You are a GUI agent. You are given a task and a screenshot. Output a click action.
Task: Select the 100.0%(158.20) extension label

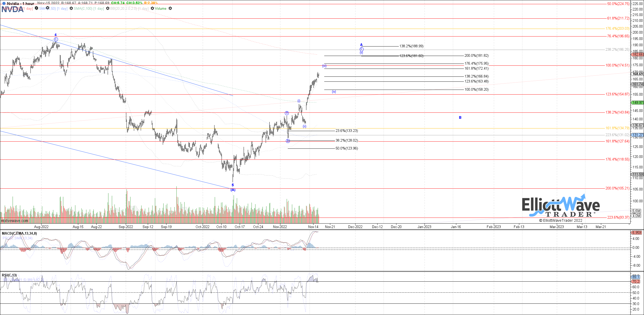point(477,89)
